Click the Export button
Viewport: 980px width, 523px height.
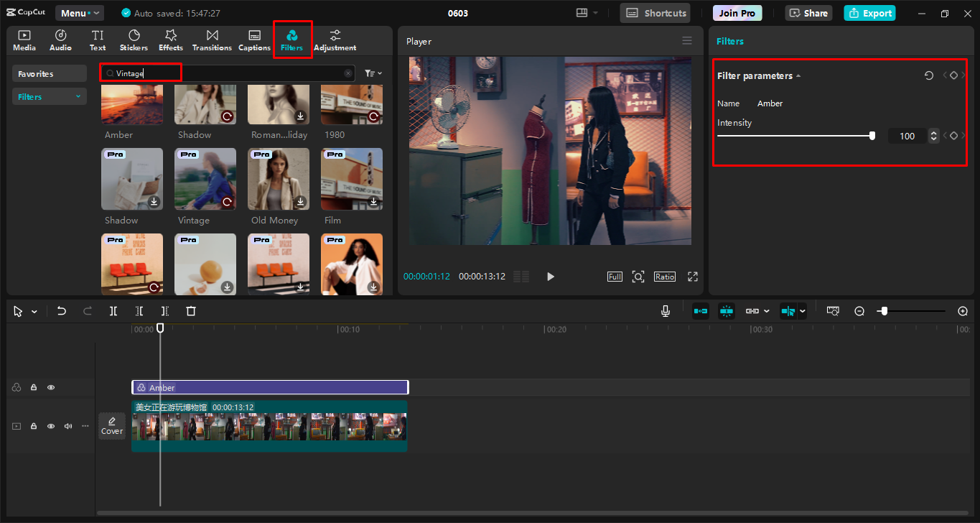tap(869, 12)
